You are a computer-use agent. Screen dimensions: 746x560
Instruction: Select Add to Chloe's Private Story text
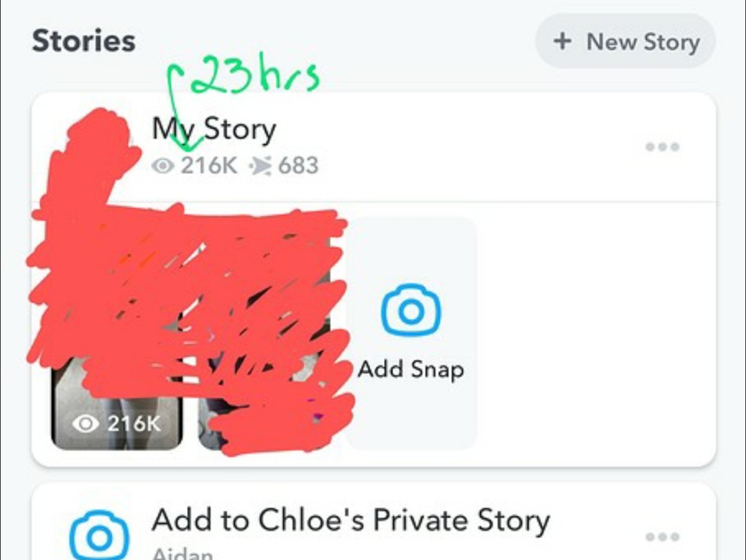(x=351, y=521)
